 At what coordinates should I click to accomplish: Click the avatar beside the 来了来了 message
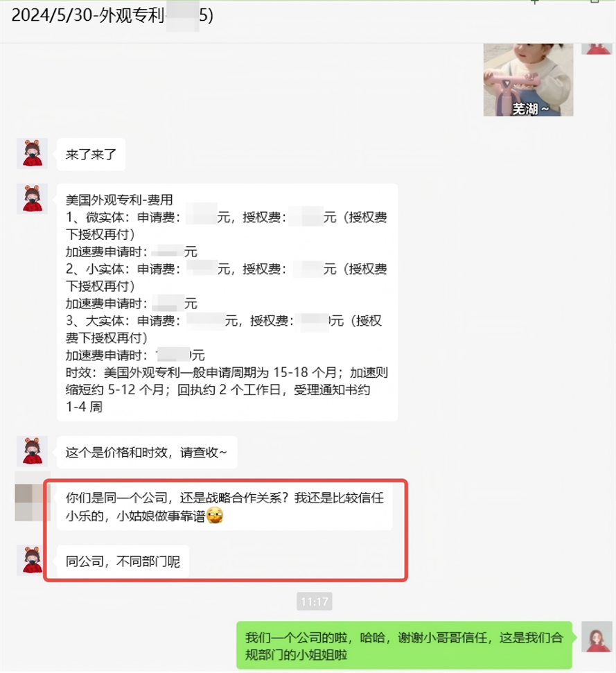(x=32, y=154)
